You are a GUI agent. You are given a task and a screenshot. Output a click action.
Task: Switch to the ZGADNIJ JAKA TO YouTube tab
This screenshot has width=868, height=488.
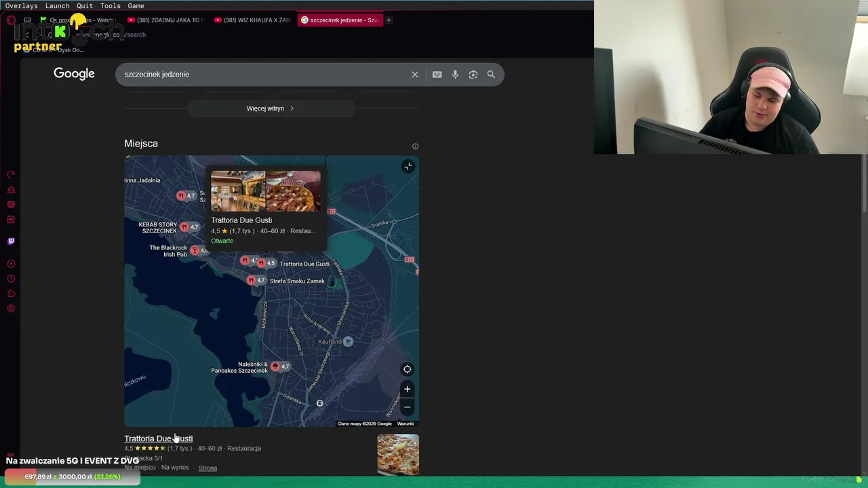(165, 20)
